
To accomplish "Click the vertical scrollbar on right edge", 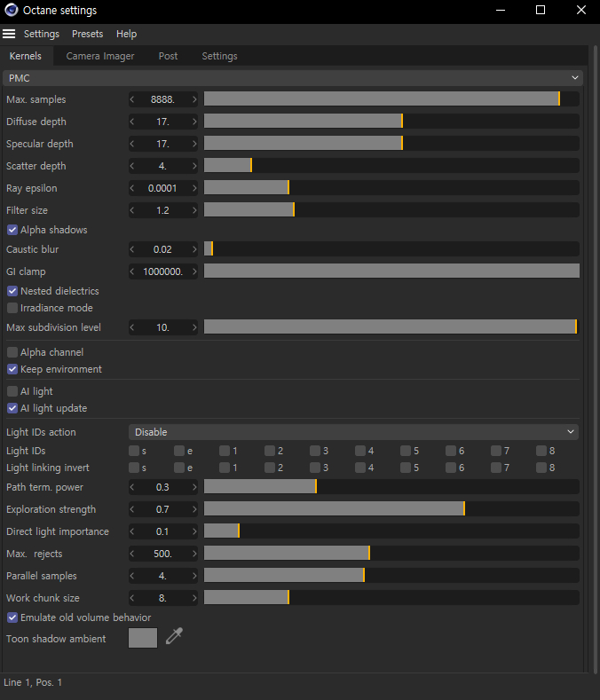I will (x=595, y=358).
